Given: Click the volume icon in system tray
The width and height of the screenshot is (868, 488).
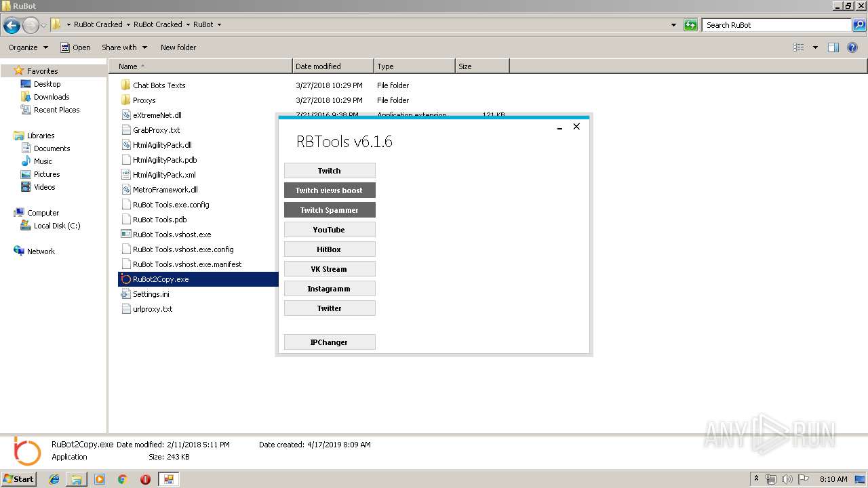Looking at the screenshot, I should click(787, 479).
